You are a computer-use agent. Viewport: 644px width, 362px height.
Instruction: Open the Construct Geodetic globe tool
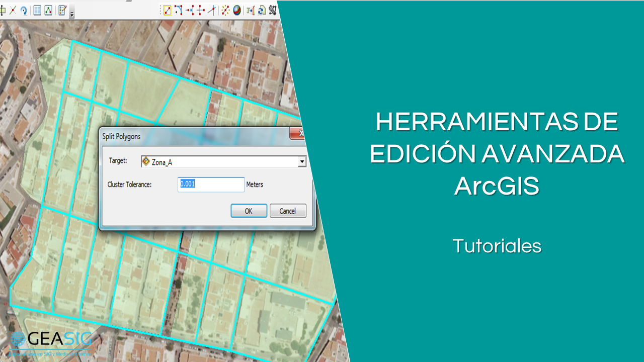coord(236,10)
